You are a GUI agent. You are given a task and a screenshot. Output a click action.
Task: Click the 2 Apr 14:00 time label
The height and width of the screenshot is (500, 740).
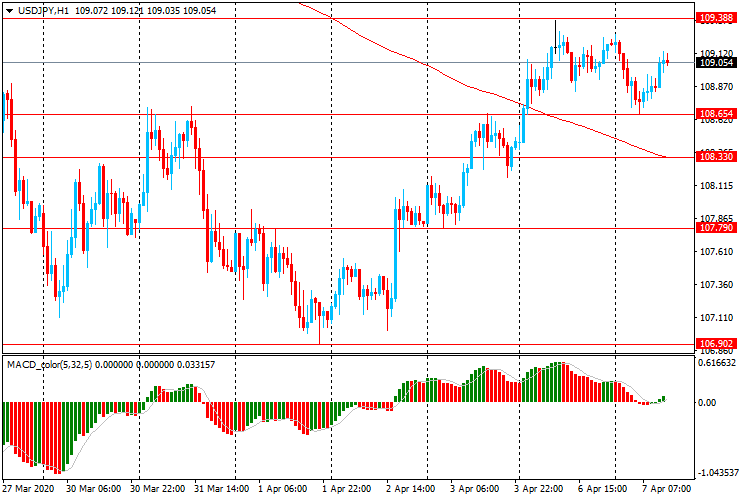(x=411, y=488)
